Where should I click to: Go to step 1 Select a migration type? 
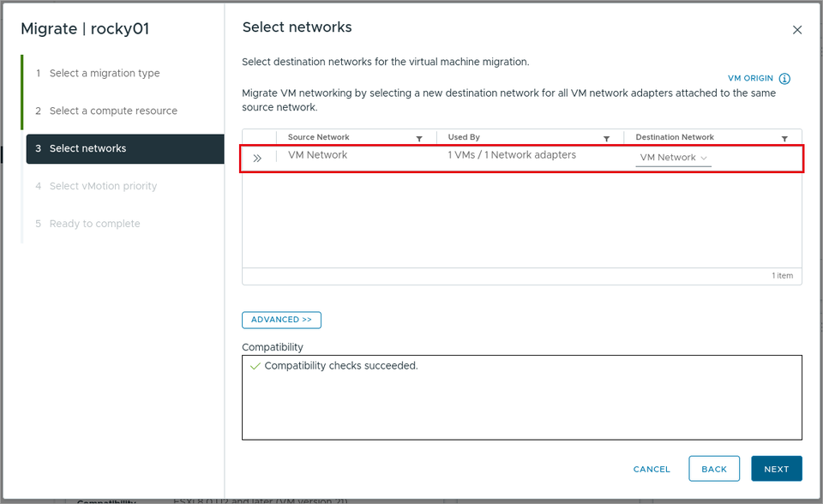[x=105, y=73]
